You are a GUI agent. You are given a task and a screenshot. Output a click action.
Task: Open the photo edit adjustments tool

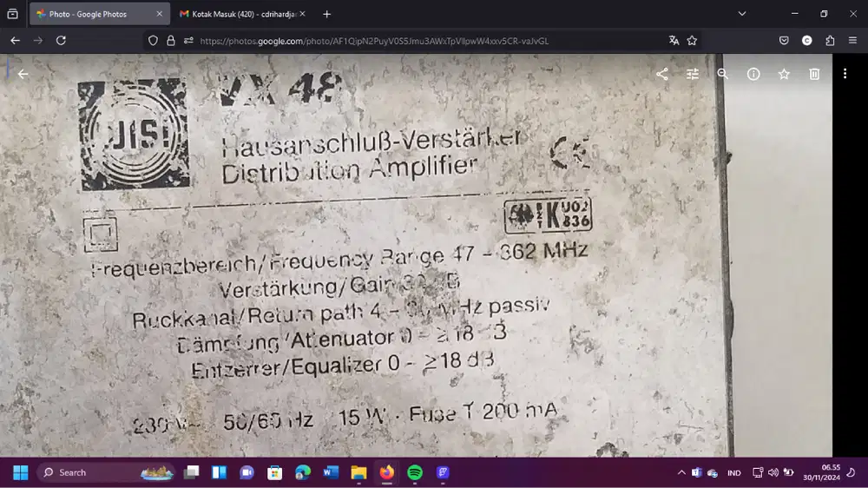[x=693, y=75]
